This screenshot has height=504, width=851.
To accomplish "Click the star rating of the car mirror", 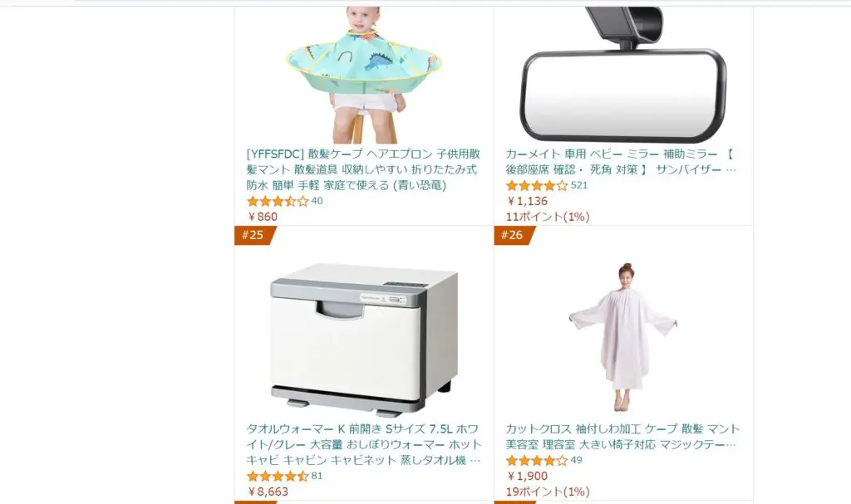I will coord(537,185).
